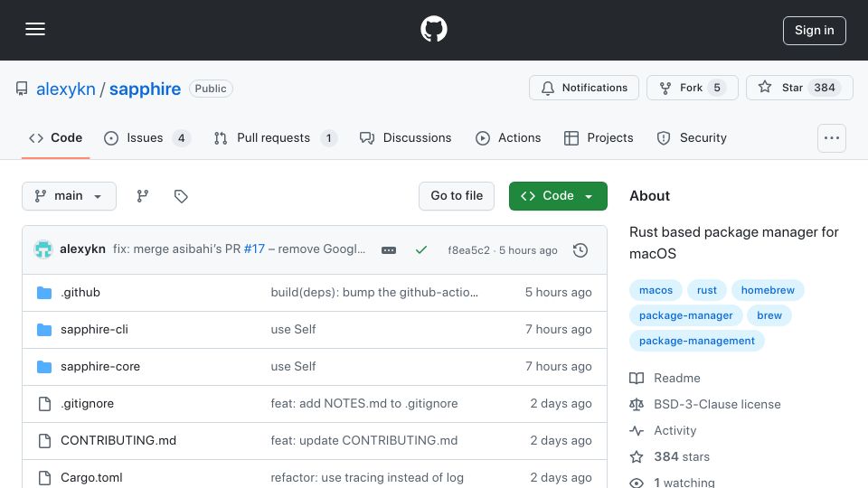Open 'refactor: use tracing instead of log' commit
Viewport: 868px width, 488px height.
click(x=367, y=477)
